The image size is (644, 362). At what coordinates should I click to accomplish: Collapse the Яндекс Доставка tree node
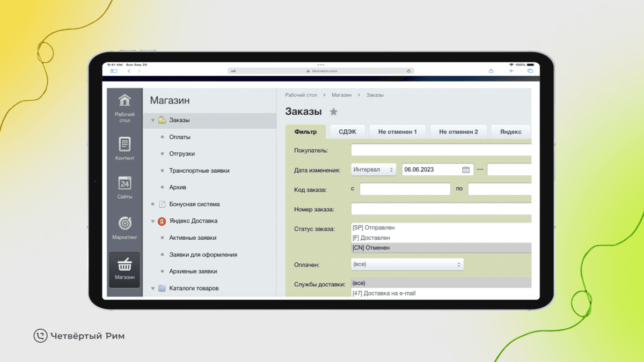(x=153, y=221)
